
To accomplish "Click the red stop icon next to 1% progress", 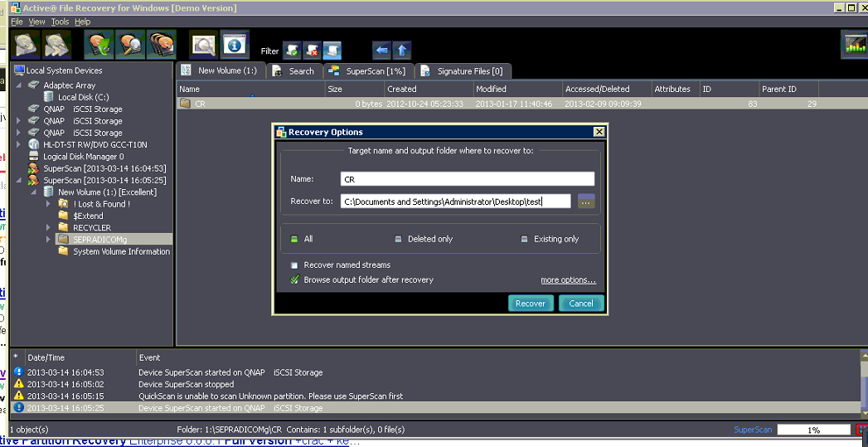I will (x=861, y=430).
